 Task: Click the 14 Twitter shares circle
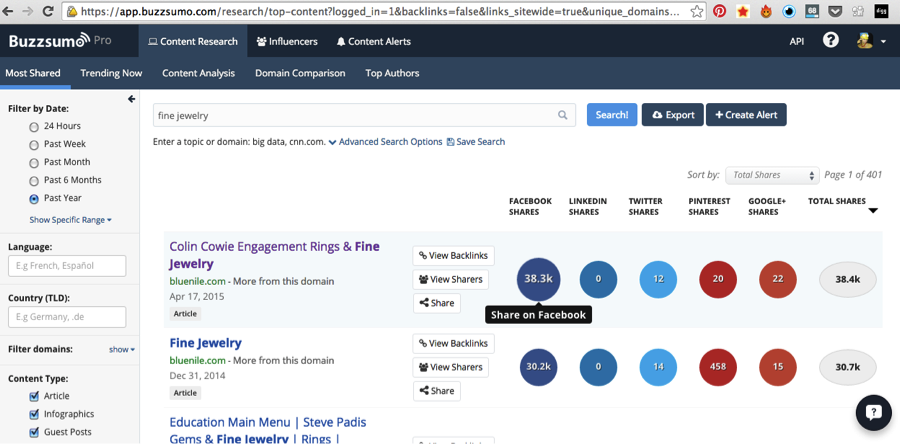[658, 367]
